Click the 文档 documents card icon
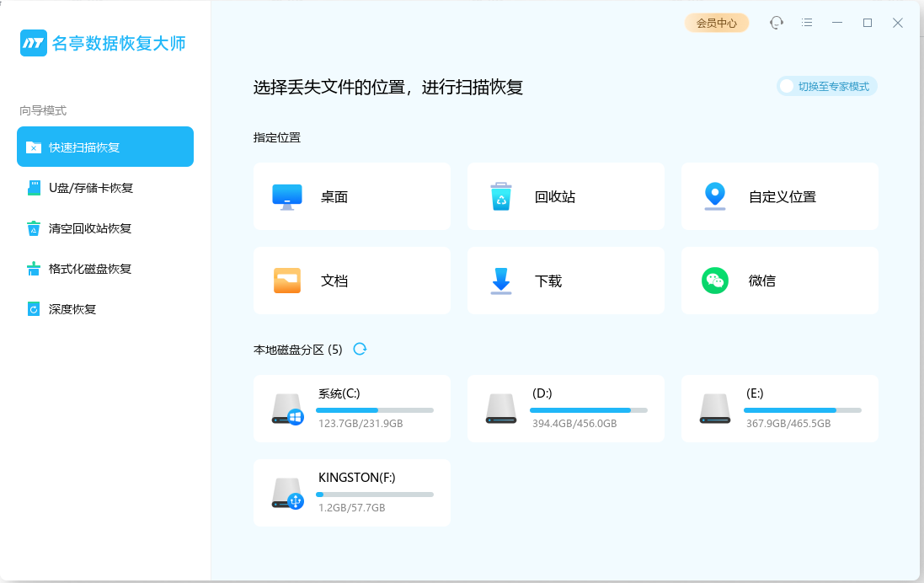This screenshot has width=924, height=583. tap(287, 281)
